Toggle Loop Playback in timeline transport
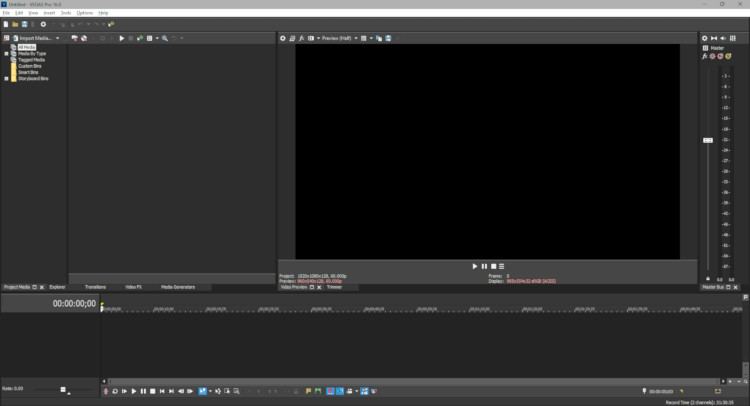Viewport: 750px width, 406px height. 115,391
